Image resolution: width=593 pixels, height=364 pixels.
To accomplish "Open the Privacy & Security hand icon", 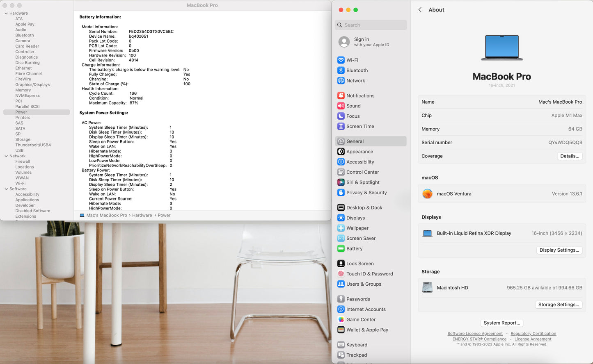I will 341,193.
